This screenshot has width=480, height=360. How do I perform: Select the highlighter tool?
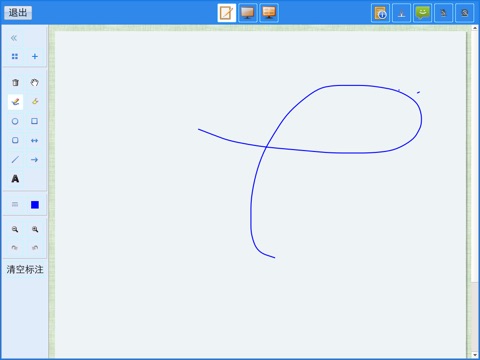pyautogui.click(x=35, y=101)
